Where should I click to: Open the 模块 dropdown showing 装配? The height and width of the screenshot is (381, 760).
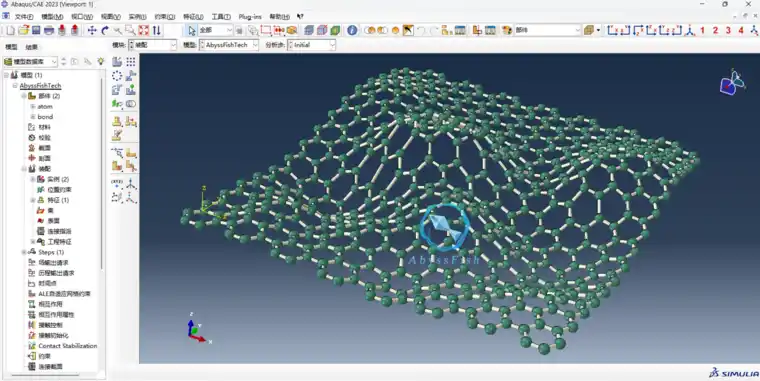click(153, 45)
